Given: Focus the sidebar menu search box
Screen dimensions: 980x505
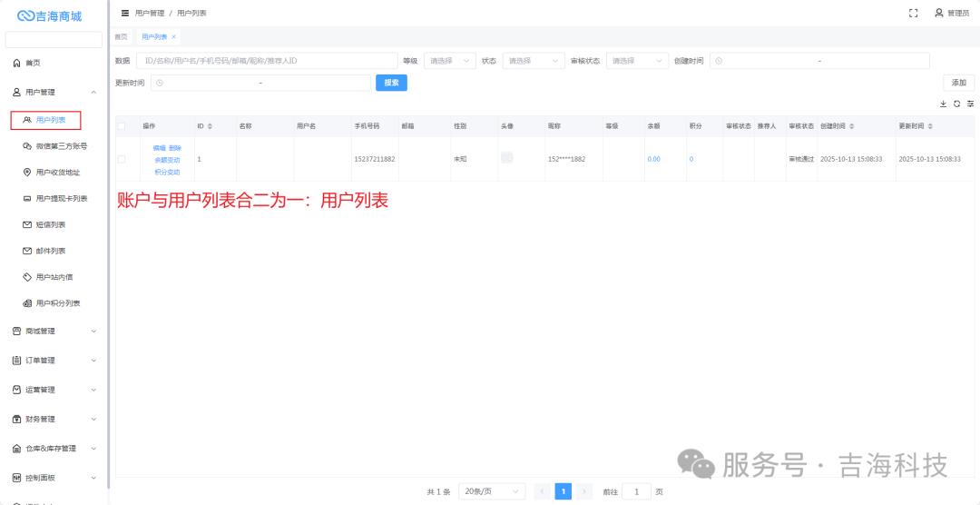Looking at the screenshot, I should click(x=54, y=39).
